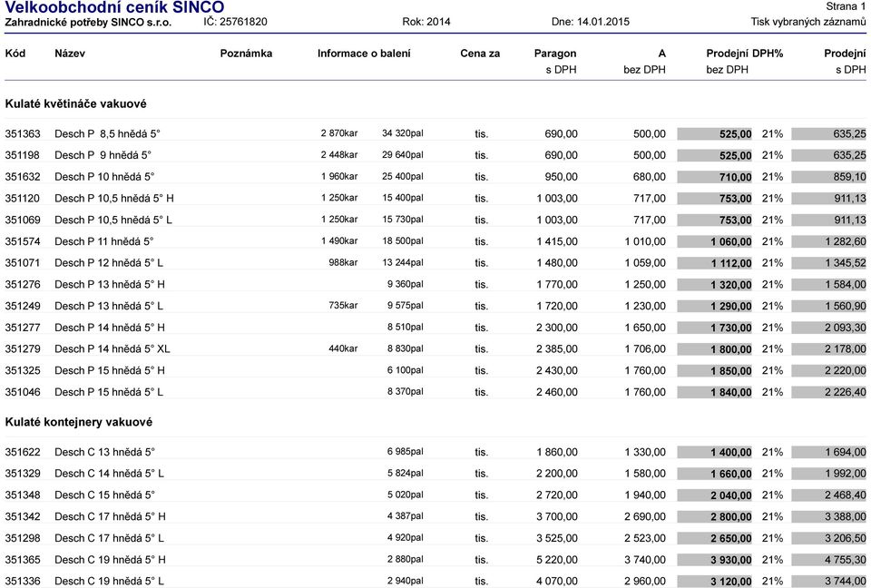Click the 'Kód' column header
871x588 pixels.
coord(15,54)
